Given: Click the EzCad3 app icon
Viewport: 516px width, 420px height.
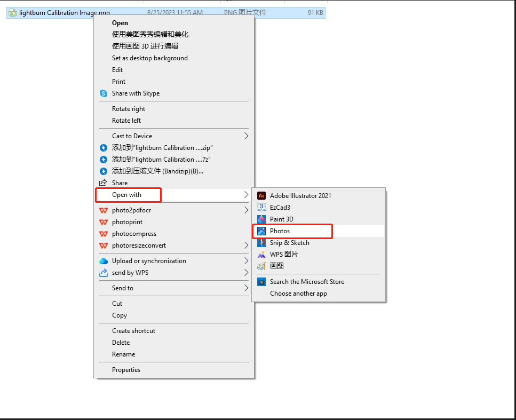Looking at the screenshot, I should (261, 208).
